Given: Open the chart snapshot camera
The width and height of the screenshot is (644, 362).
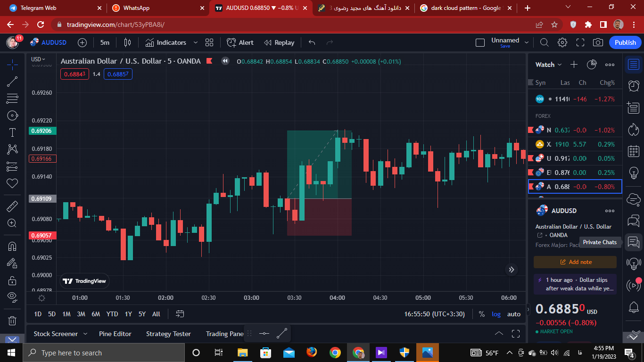Looking at the screenshot, I should [598, 42].
